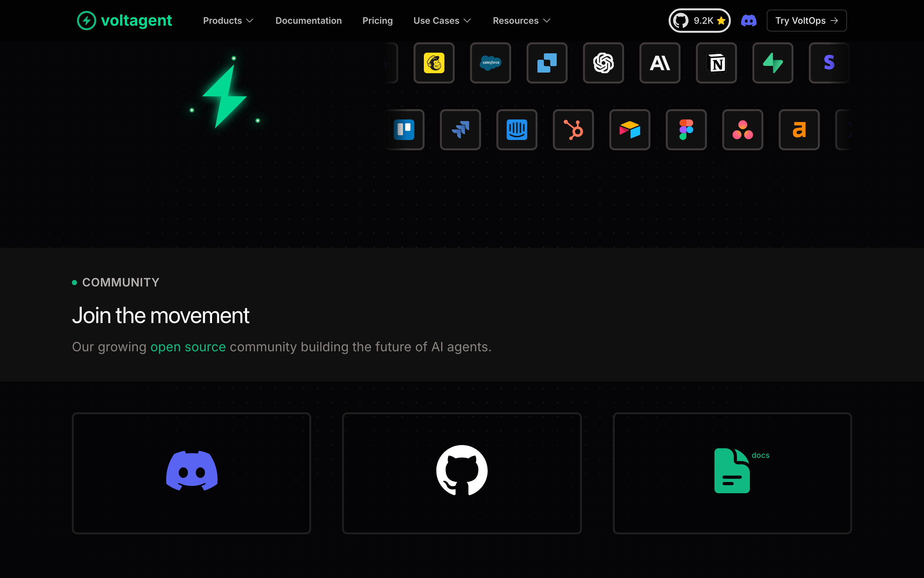The height and width of the screenshot is (578, 924).
Task: Open the Discord community card
Action: (191, 473)
